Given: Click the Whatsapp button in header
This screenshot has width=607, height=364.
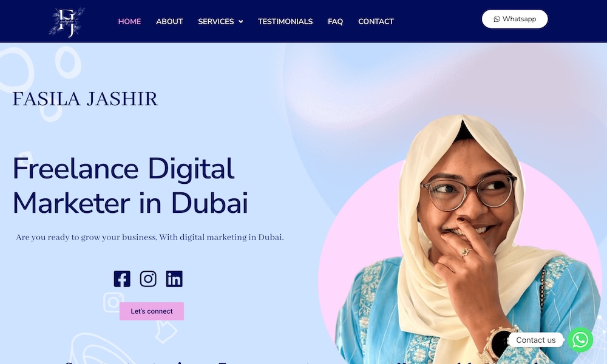Looking at the screenshot, I should [x=515, y=19].
